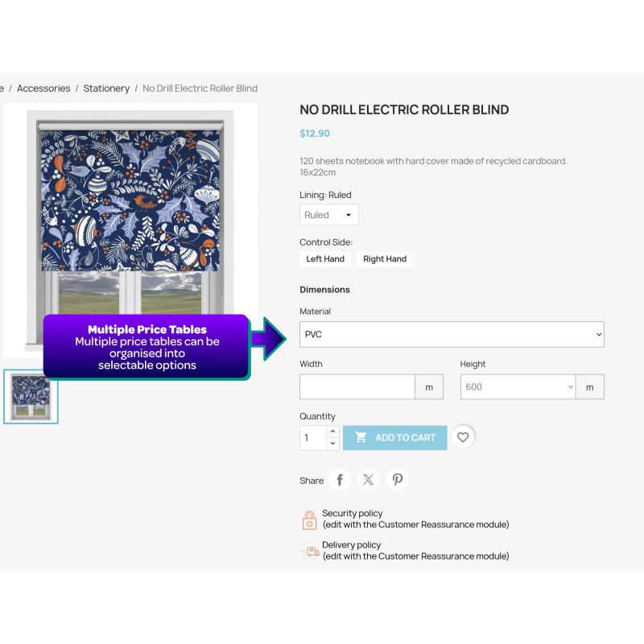Open the Lining Ruled dropdown
This screenshot has height=644, width=644.
coord(329,215)
